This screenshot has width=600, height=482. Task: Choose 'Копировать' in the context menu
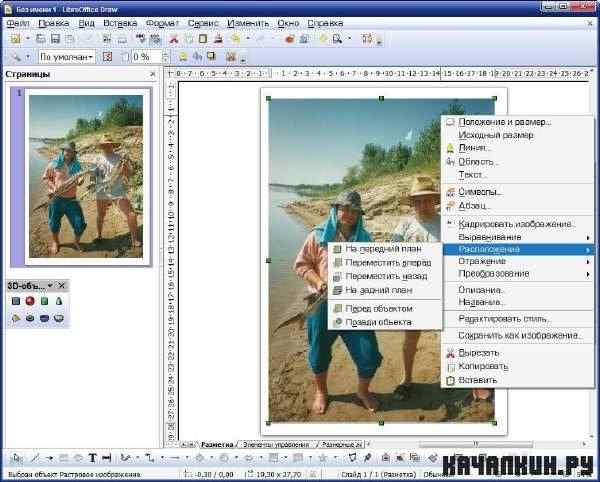click(518, 366)
